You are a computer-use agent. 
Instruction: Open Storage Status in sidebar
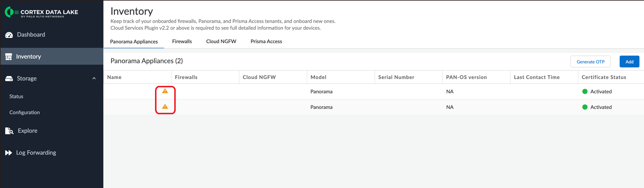[16, 97]
